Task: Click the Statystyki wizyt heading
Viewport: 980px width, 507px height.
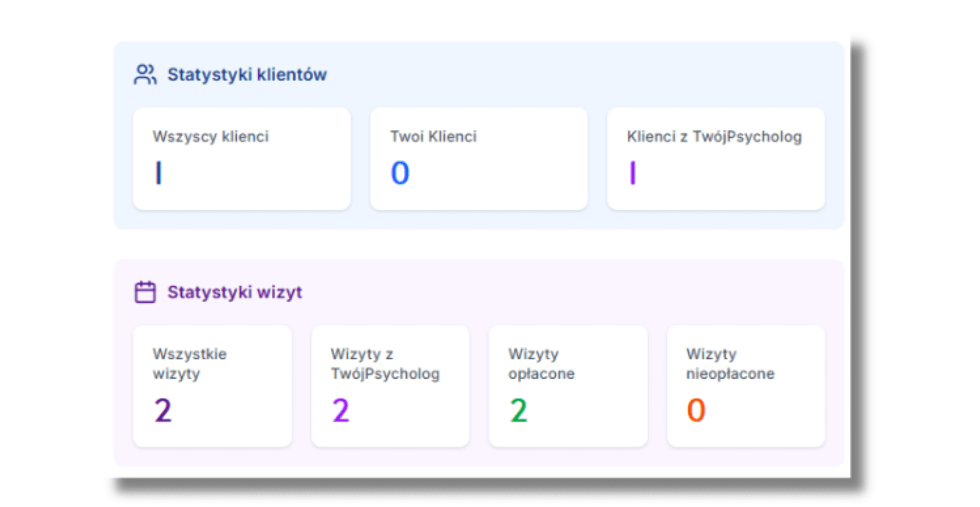Action: [x=235, y=292]
